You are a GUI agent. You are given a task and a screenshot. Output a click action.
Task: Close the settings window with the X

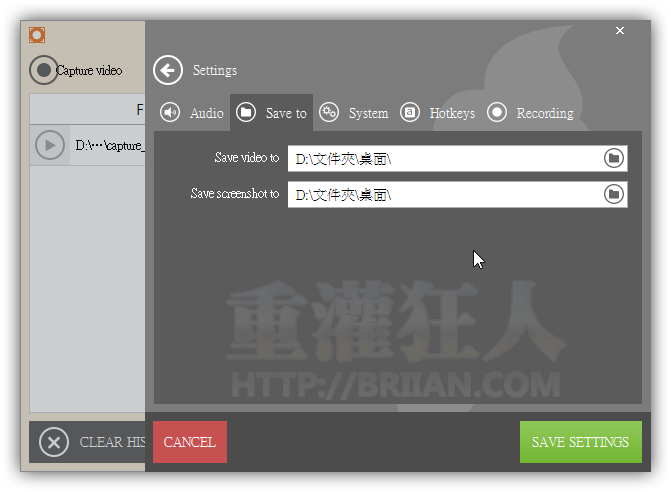620,31
